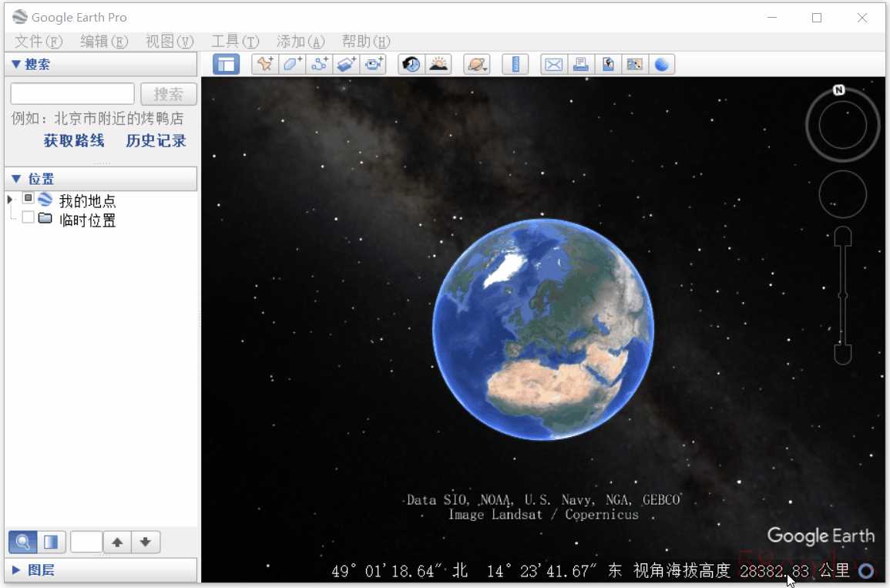
Task: Click the 获取路线 link
Action: (x=74, y=141)
